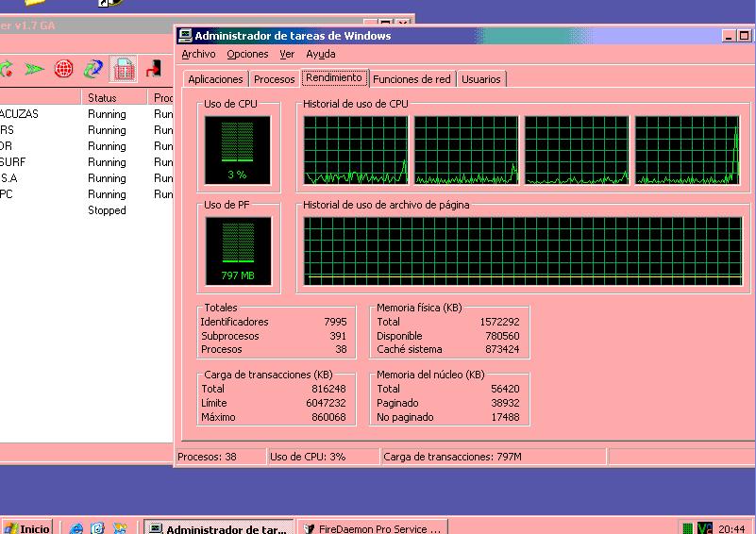Click the commit charge Total value 816248
Image resolution: width=756 pixels, height=534 pixels.
pos(328,389)
